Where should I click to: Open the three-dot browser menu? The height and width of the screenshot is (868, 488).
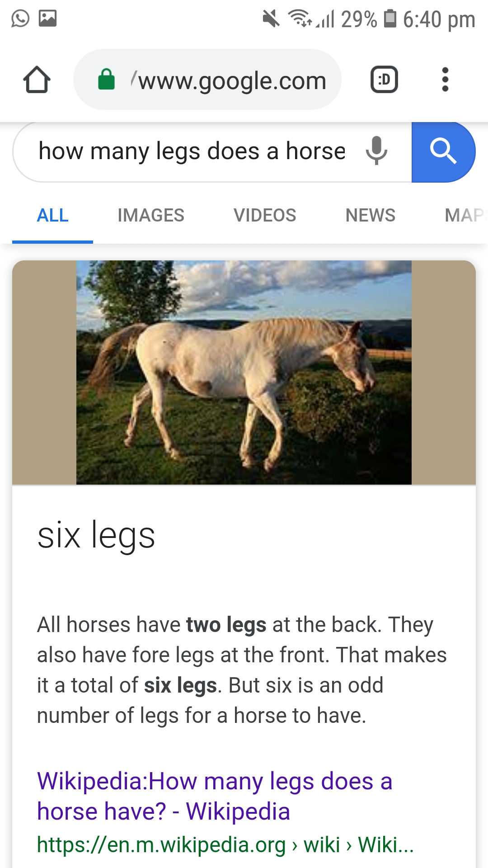[445, 80]
